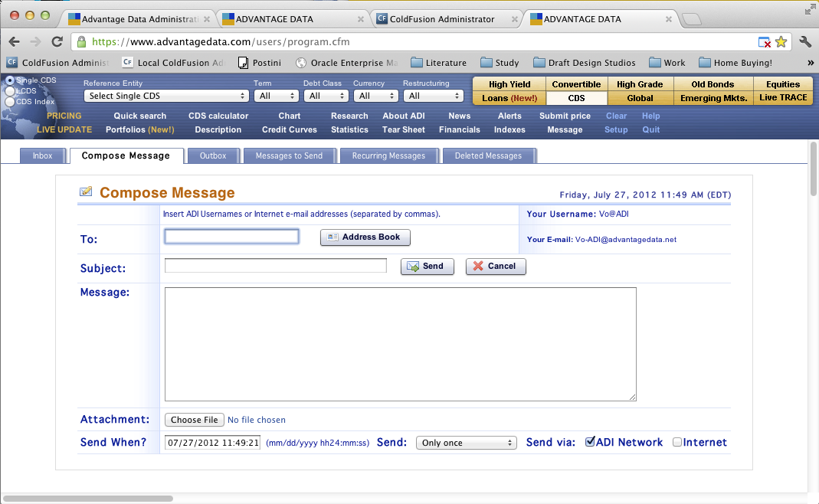Switch to the Inbox tab
This screenshot has width=819, height=504.
(42, 155)
